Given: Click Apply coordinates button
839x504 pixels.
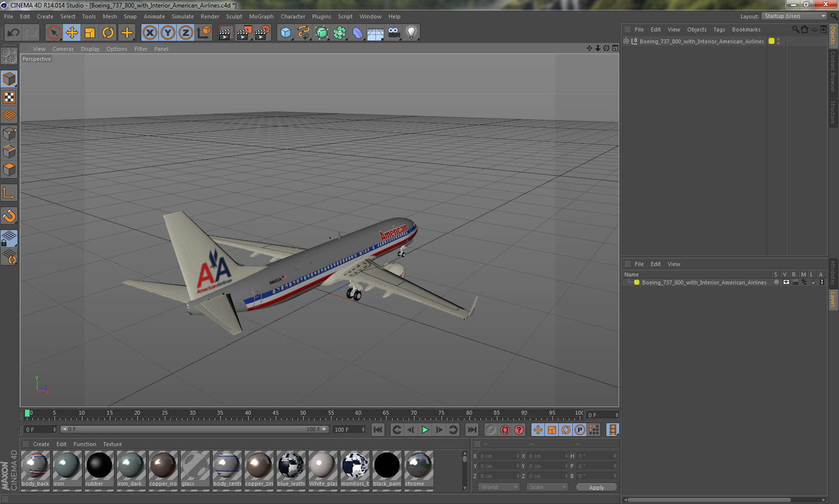Looking at the screenshot, I should tap(596, 488).
